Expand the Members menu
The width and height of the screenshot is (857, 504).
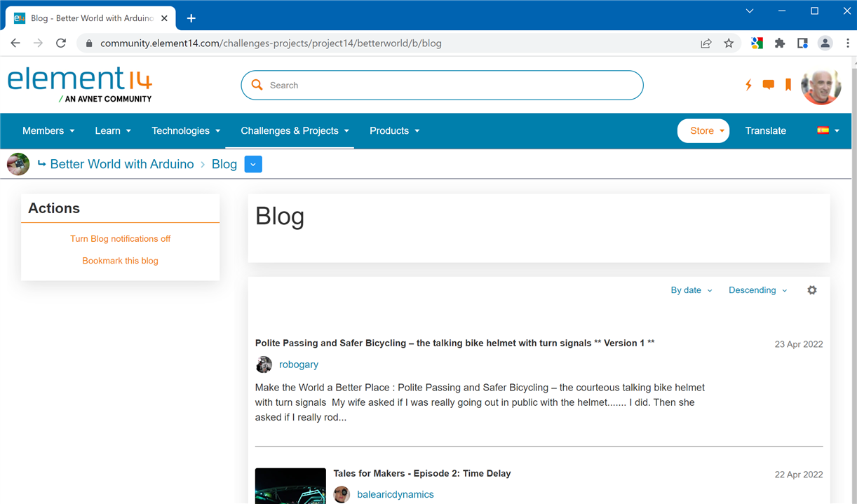48,131
